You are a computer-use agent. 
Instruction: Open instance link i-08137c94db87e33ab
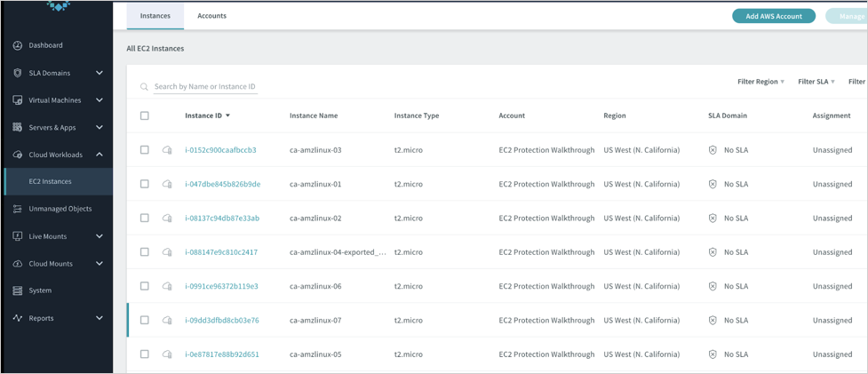click(x=222, y=218)
